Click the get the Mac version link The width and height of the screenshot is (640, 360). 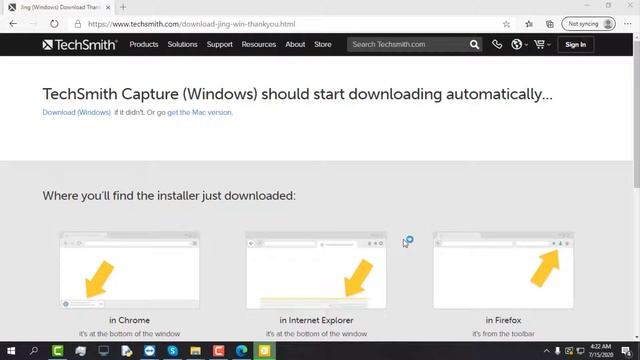[200, 112]
